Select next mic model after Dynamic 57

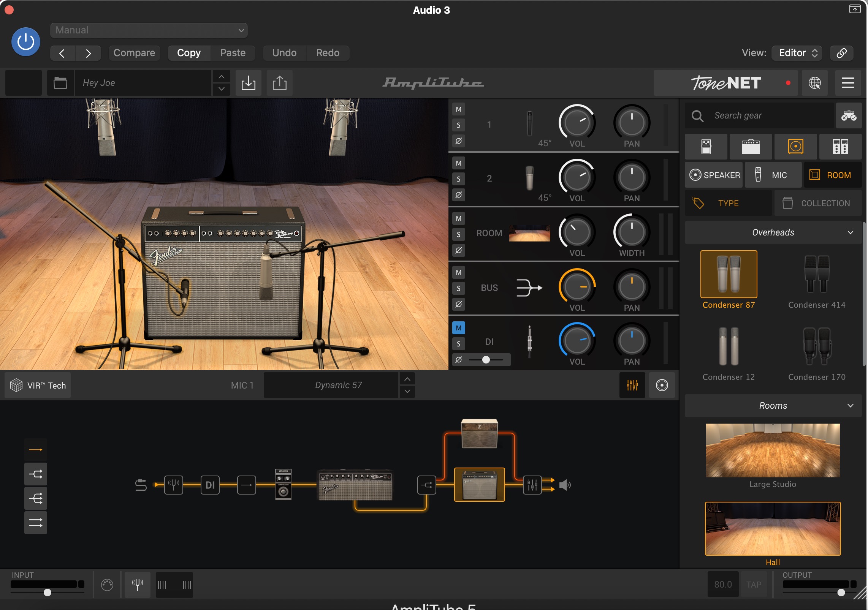407,391
